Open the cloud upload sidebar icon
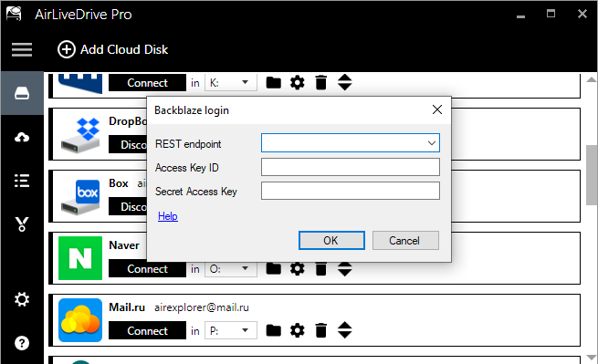This screenshot has height=364, width=598. click(22, 137)
